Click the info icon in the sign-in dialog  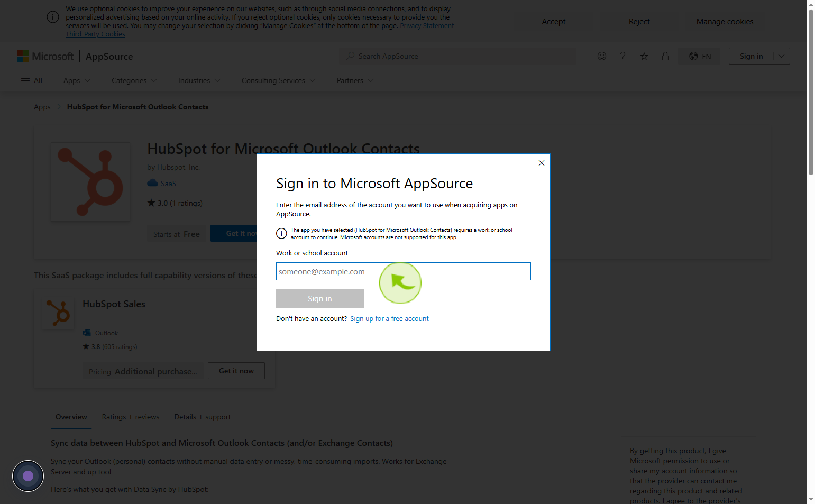pyautogui.click(x=282, y=233)
